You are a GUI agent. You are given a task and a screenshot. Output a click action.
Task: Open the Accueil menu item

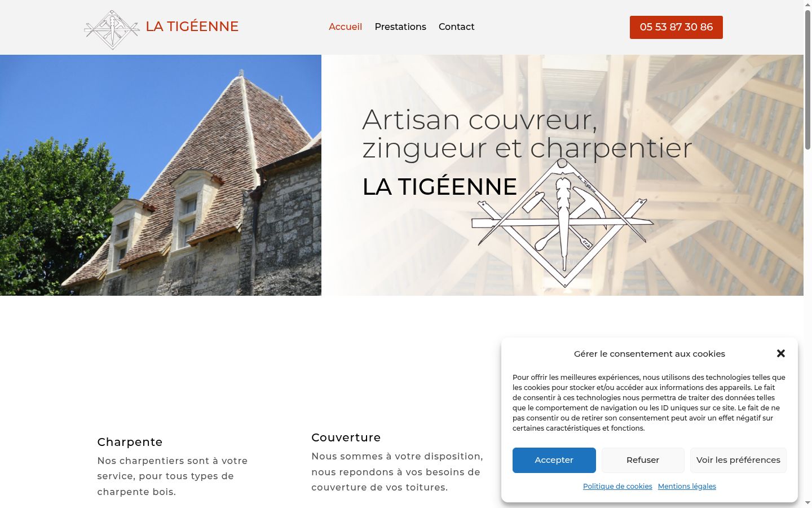click(x=345, y=27)
